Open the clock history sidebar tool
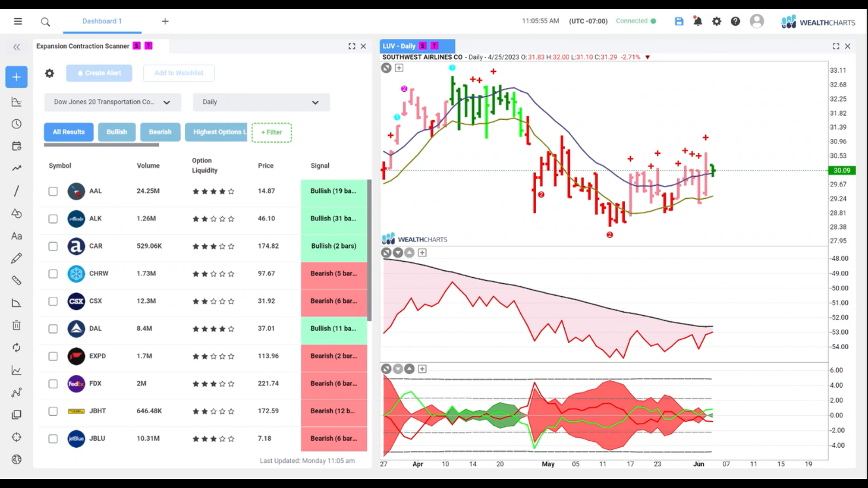 click(x=16, y=124)
